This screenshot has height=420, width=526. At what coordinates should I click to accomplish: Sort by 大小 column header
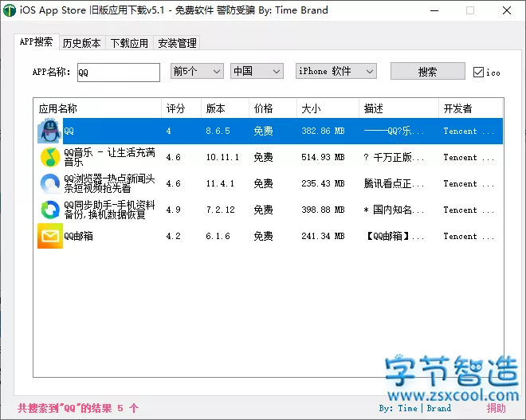[328, 108]
